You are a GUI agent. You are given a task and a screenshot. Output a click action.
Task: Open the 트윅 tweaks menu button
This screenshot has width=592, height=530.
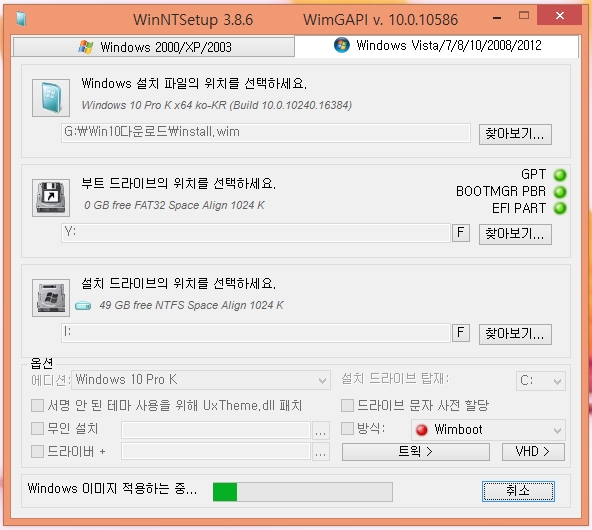pyautogui.click(x=416, y=451)
